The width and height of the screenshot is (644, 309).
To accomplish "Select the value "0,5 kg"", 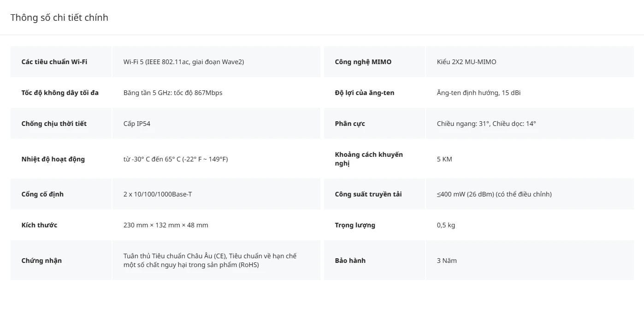I will pyautogui.click(x=446, y=225).
